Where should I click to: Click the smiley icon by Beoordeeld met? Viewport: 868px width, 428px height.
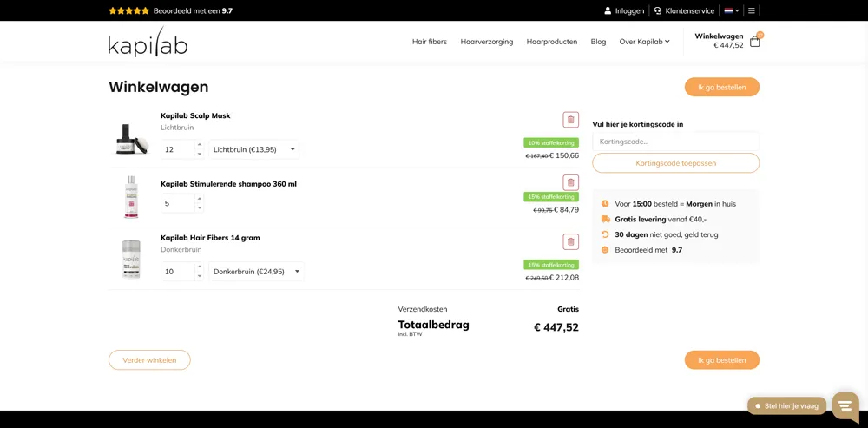click(605, 250)
